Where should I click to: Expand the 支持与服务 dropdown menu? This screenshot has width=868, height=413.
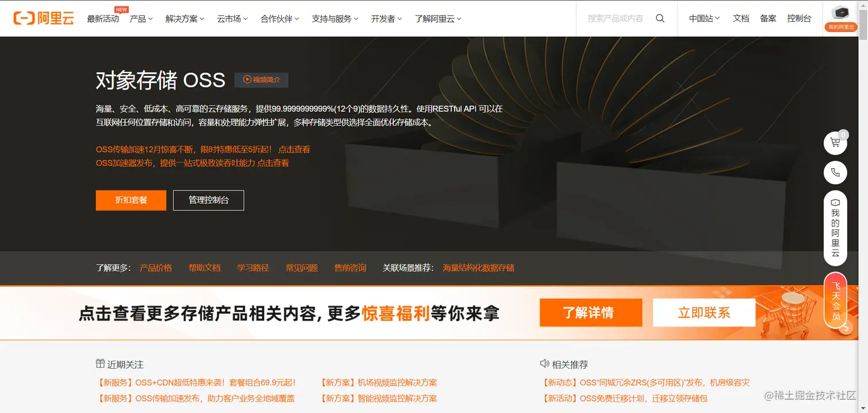coord(335,18)
